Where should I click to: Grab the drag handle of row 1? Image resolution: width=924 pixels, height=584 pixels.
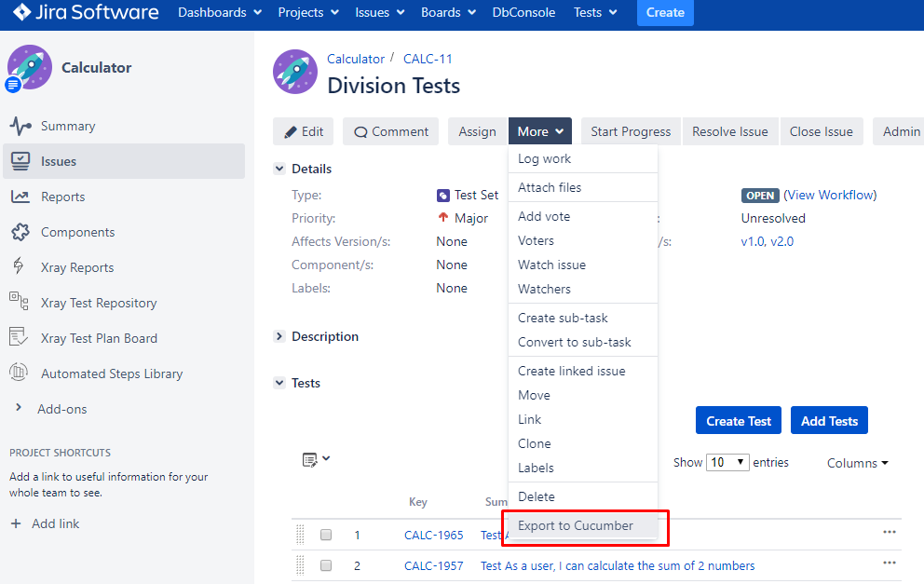tap(300, 535)
